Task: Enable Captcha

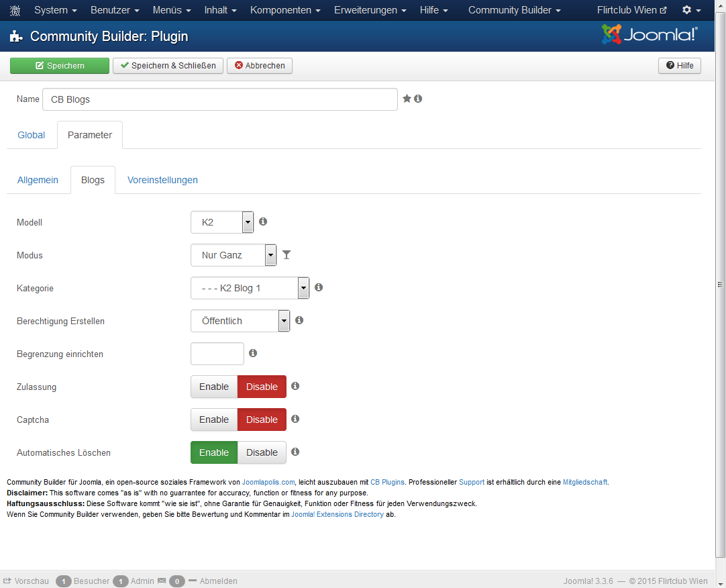Action: pyautogui.click(x=214, y=420)
